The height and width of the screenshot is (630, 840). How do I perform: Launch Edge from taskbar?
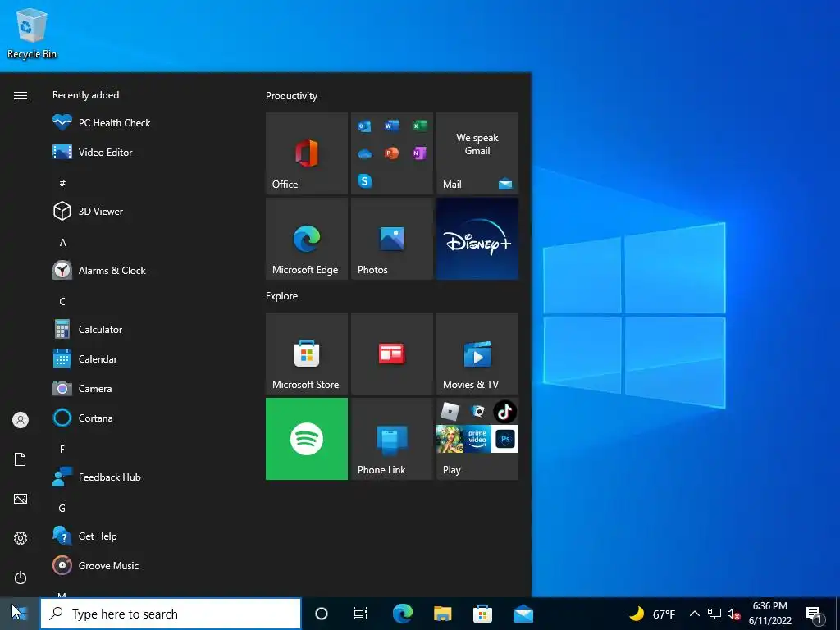(x=402, y=614)
